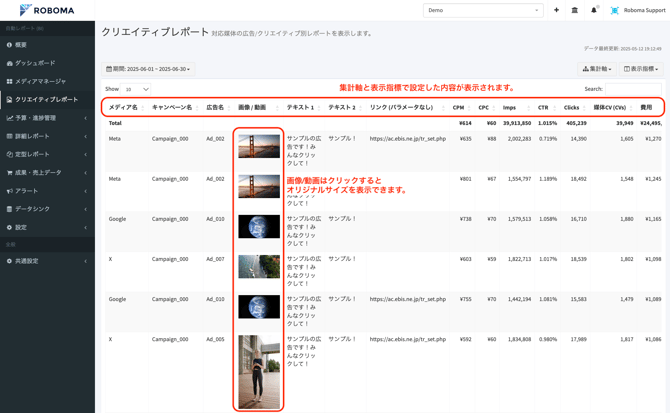The width and height of the screenshot is (670, 413).
Task: Open earth thumbnail in ¥738 CPM row
Action: click(259, 226)
